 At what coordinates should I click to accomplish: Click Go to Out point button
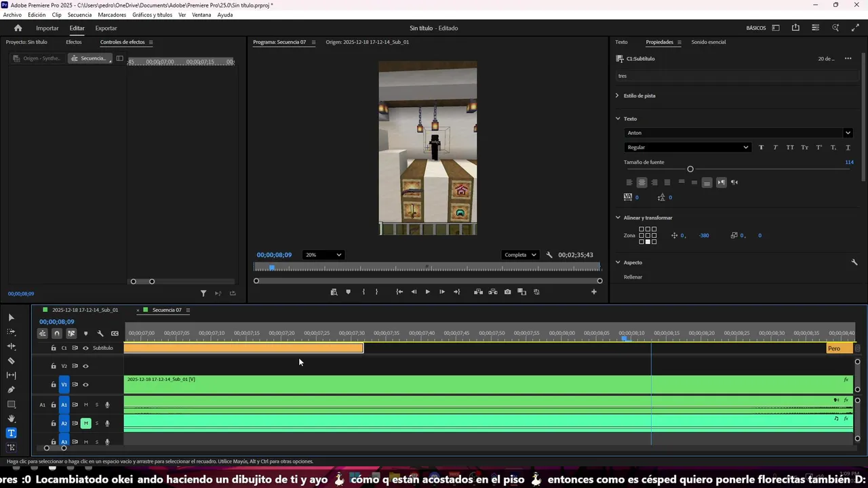tap(456, 292)
